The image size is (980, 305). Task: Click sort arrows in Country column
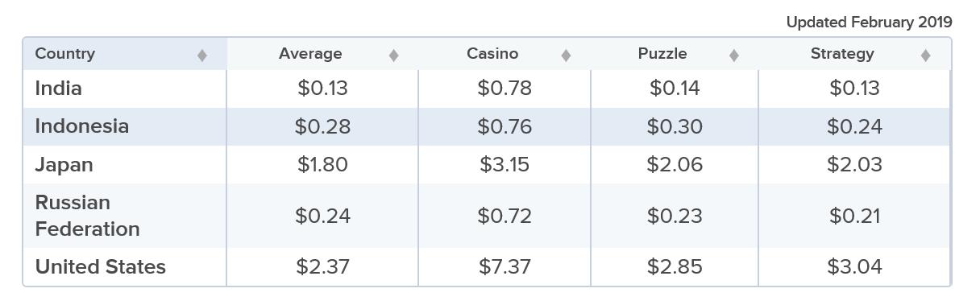[x=202, y=55]
